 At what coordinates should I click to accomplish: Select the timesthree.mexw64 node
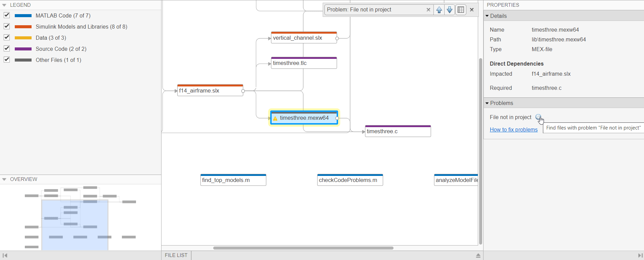(x=304, y=118)
